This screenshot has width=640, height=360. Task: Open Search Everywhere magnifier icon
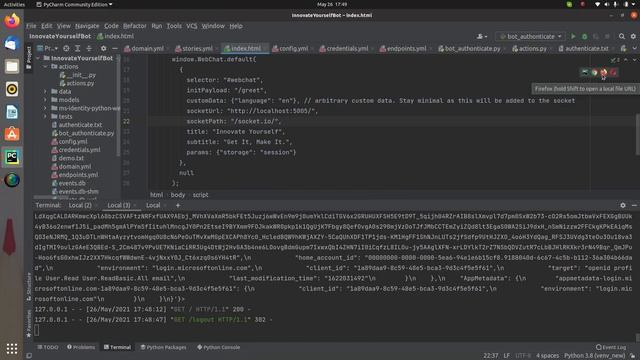point(622,36)
